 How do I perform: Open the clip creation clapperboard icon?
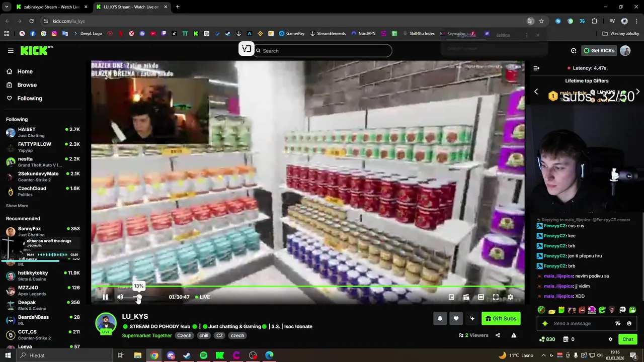click(x=466, y=297)
